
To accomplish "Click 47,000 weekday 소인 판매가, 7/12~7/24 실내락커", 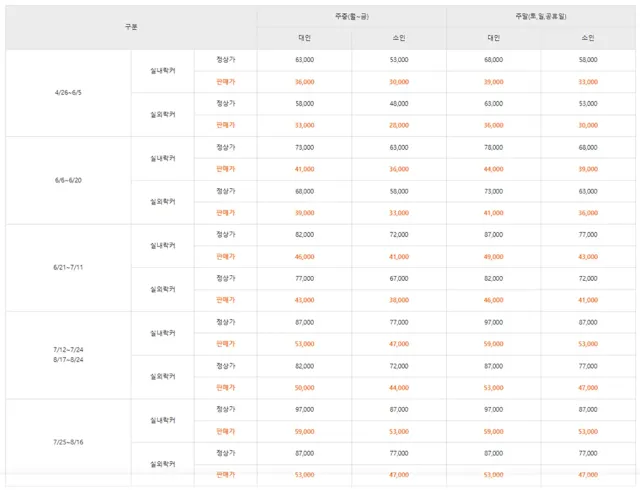I will (399, 344).
